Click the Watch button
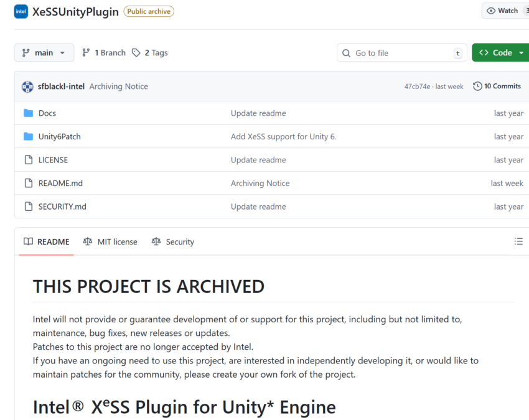This screenshot has height=420, width=529. 505,11
